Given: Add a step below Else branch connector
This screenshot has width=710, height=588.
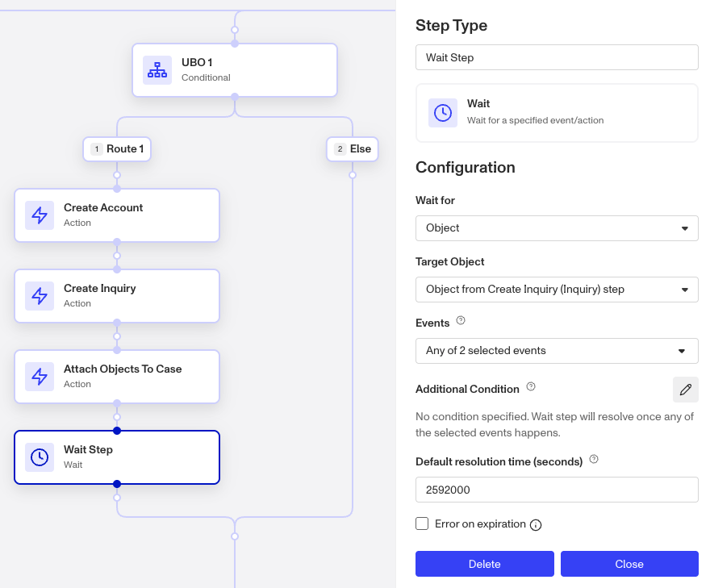Looking at the screenshot, I should (x=353, y=175).
